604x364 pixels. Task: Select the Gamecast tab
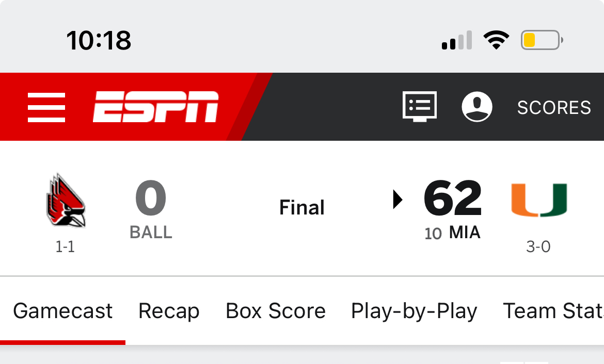tap(63, 311)
